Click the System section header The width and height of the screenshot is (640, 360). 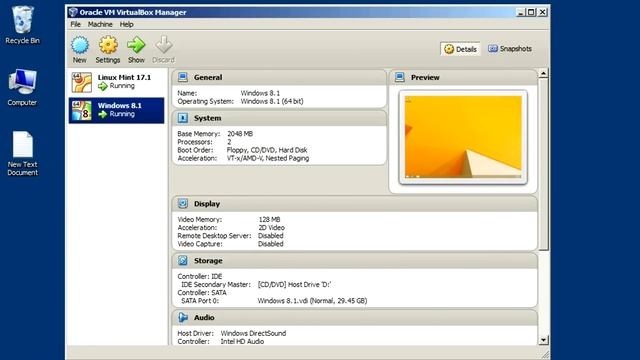279,118
